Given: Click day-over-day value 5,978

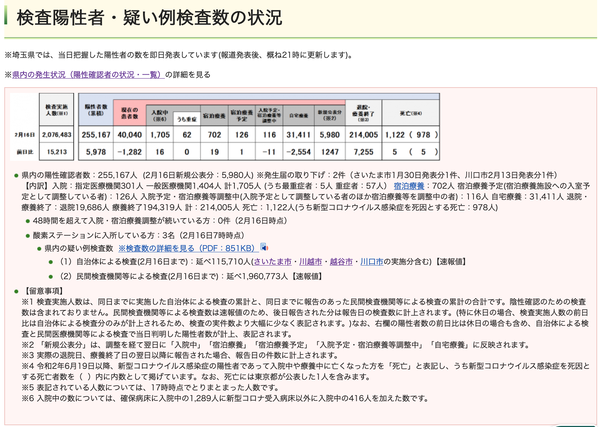Looking at the screenshot, I should click(x=96, y=152).
